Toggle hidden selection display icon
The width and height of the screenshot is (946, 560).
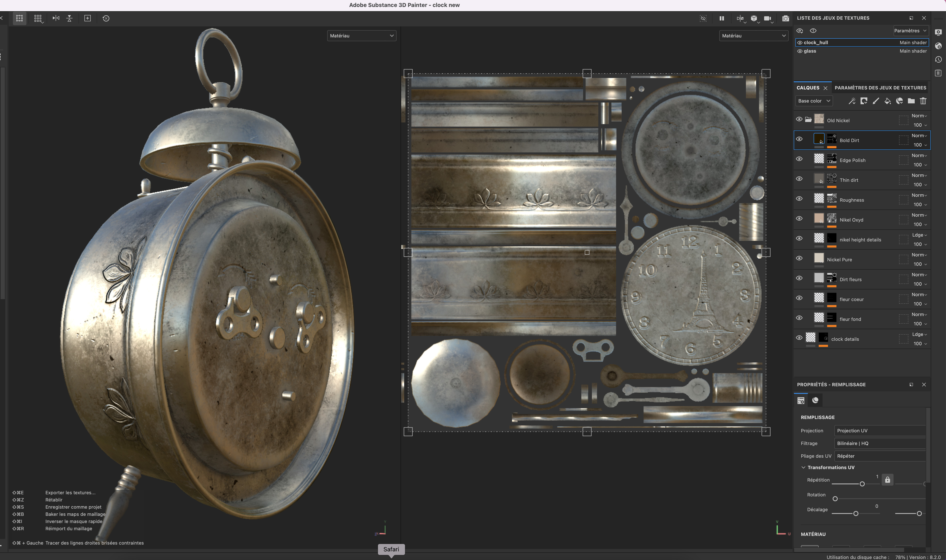[x=703, y=18]
